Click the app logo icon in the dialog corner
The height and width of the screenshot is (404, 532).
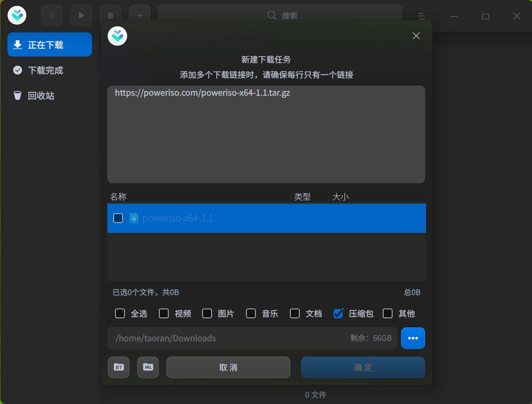[x=117, y=36]
